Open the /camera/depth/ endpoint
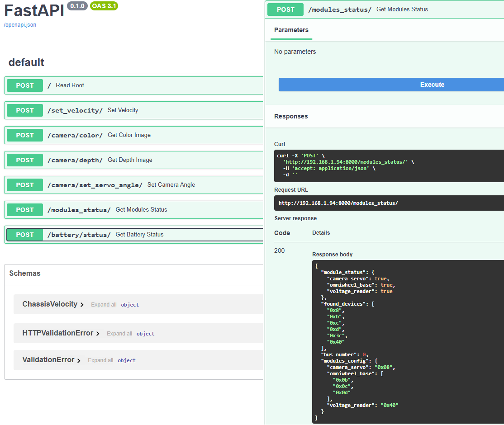This screenshot has width=504, height=425. point(75,160)
